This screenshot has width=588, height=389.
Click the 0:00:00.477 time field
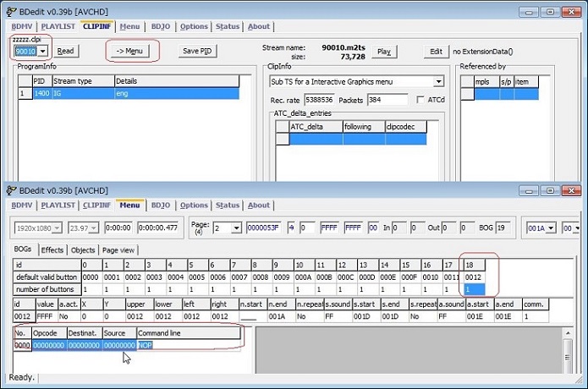[x=158, y=227]
